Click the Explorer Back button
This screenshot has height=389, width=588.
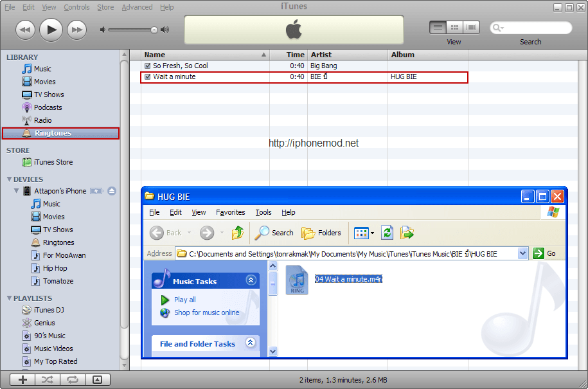(x=165, y=233)
